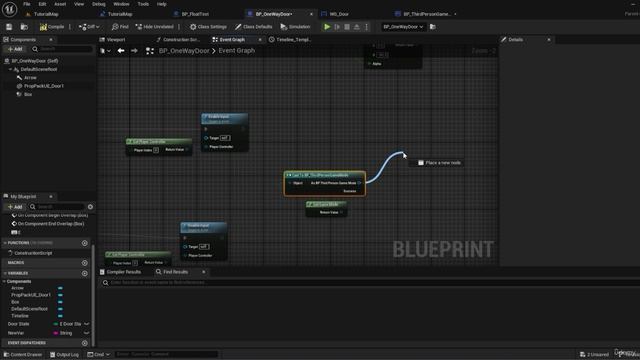The height and width of the screenshot is (360, 640).
Task: Switch to the BP_FloatText tab
Action: (x=195, y=14)
